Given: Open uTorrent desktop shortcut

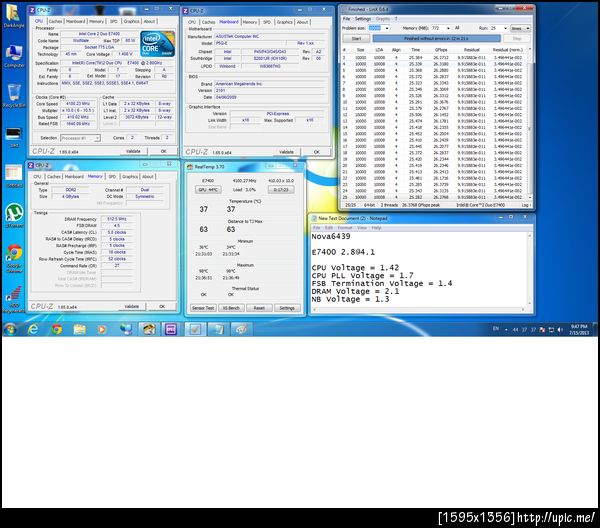Looking at the screenshot, I should [x=14, y=215].
